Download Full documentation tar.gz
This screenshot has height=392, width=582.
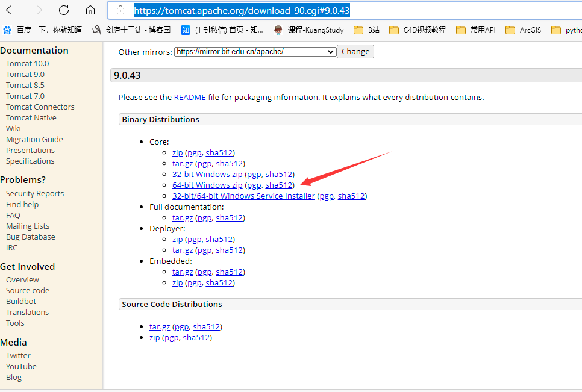pyautogui.click(x=183, y=218)
